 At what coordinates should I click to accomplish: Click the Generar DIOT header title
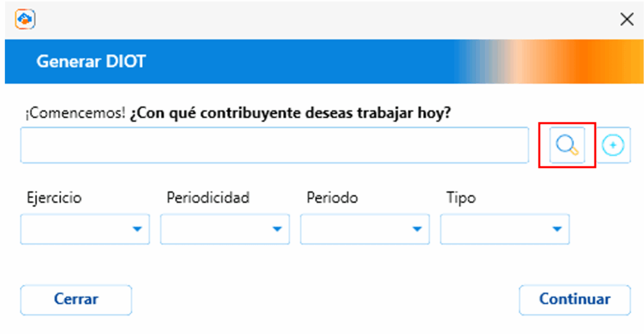[91, 62]
